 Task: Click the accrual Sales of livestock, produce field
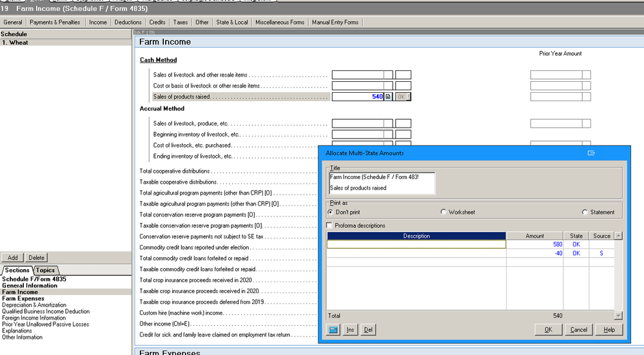(357, 124)
